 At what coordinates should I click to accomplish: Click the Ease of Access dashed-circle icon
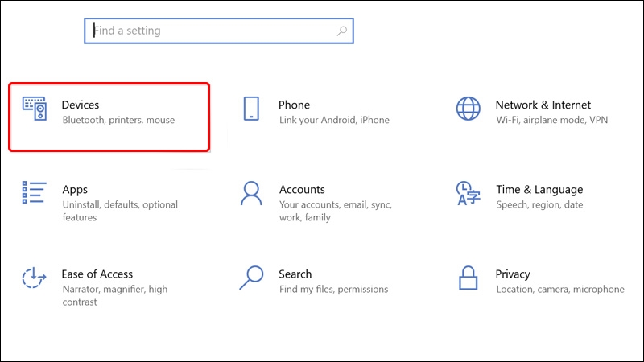(34, 278)
